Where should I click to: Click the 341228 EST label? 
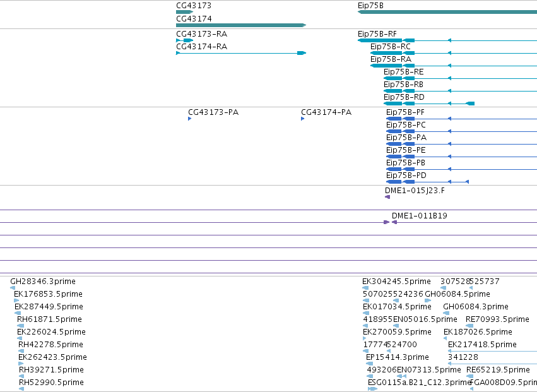click(x=463, y=357)
